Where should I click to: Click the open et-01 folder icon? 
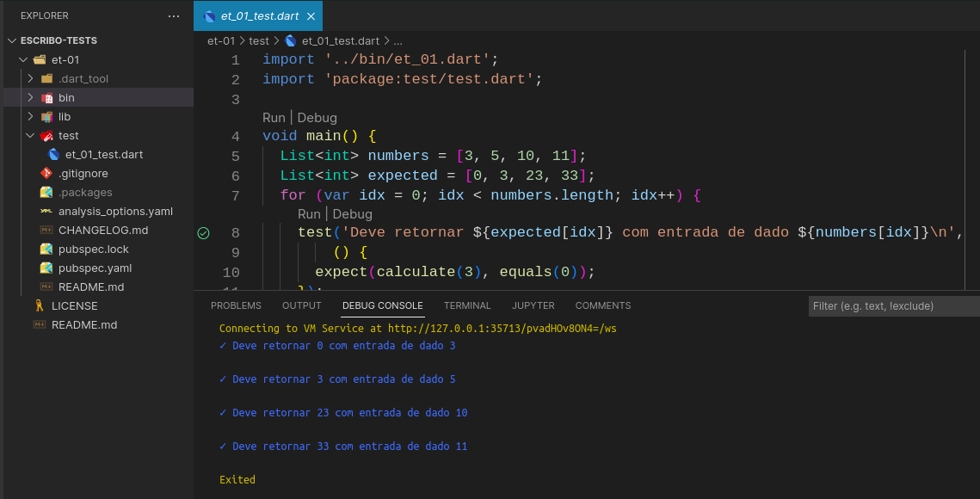pyautogui.click(x=40, y=60)
